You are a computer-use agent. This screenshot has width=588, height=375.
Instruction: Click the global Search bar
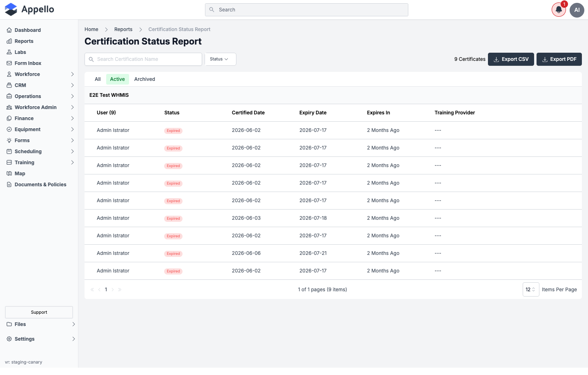307,10
